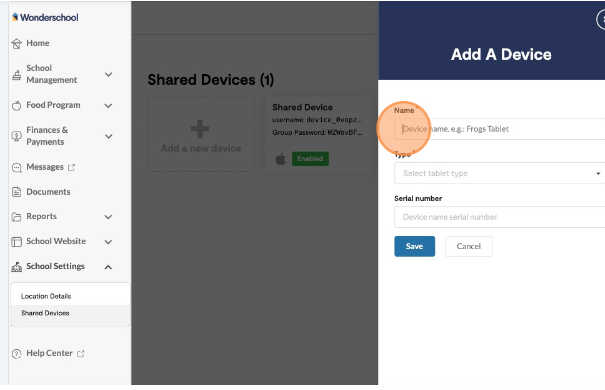Expand the Food Program section

[x=108, y=106]
